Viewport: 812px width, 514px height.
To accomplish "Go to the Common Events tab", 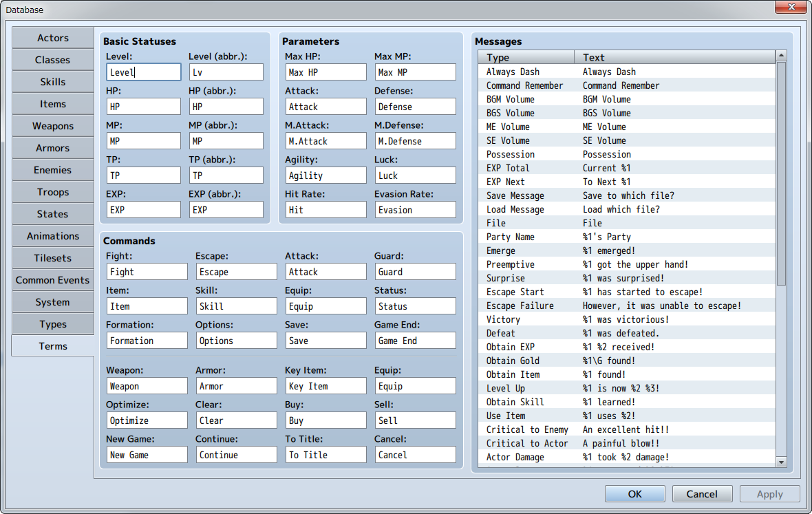I will pyautogui.click(x=53, y=280).
